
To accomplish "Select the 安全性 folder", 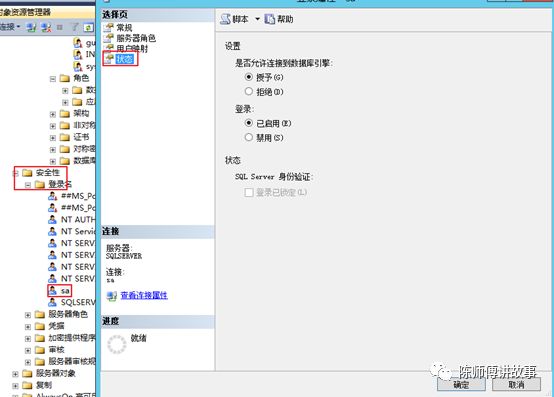I will (47, 173).
